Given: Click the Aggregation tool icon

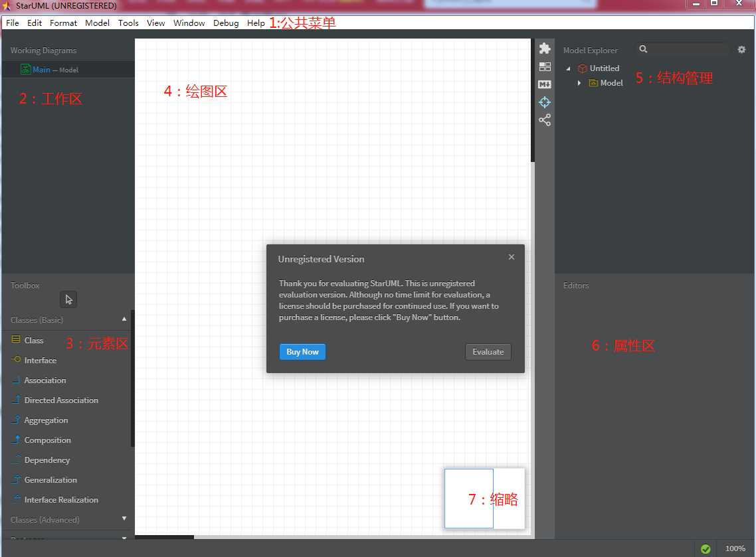Looking at the screenshot, I should [16, 419].
